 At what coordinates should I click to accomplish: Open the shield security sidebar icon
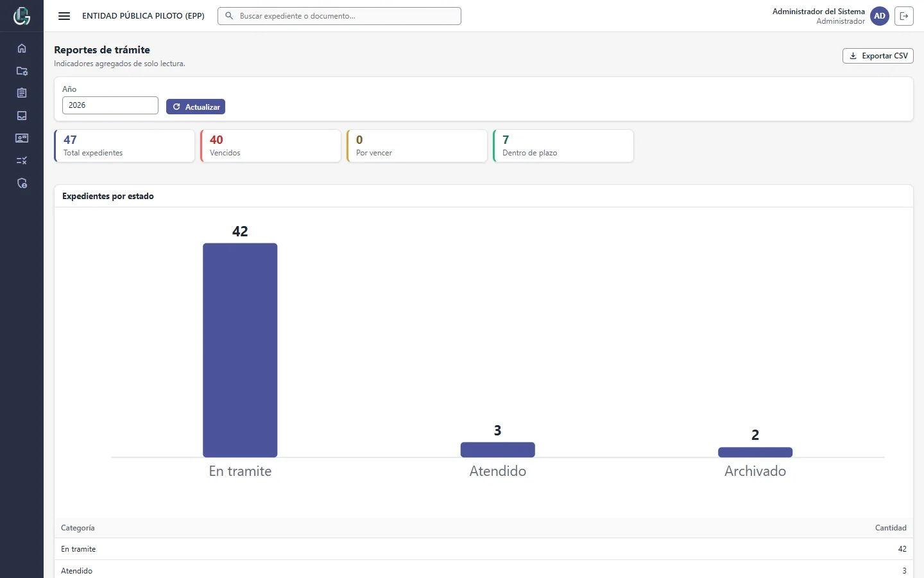[x=22, y=183]
